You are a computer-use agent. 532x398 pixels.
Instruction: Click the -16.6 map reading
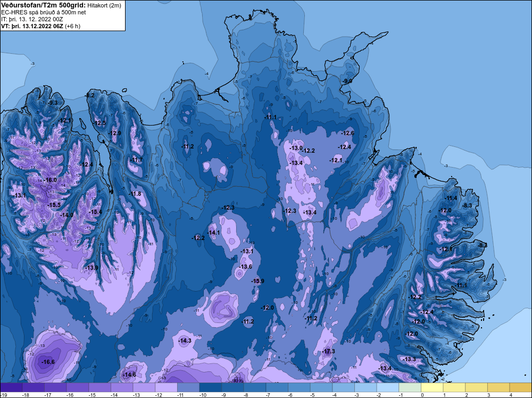48,362
